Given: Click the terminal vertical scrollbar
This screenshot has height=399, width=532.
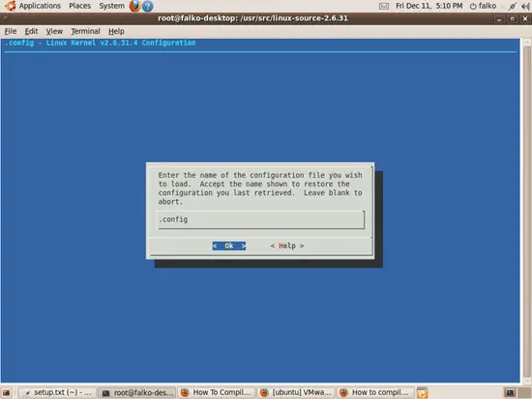Looking at the screenshot, I should click(x=526, y=211).
